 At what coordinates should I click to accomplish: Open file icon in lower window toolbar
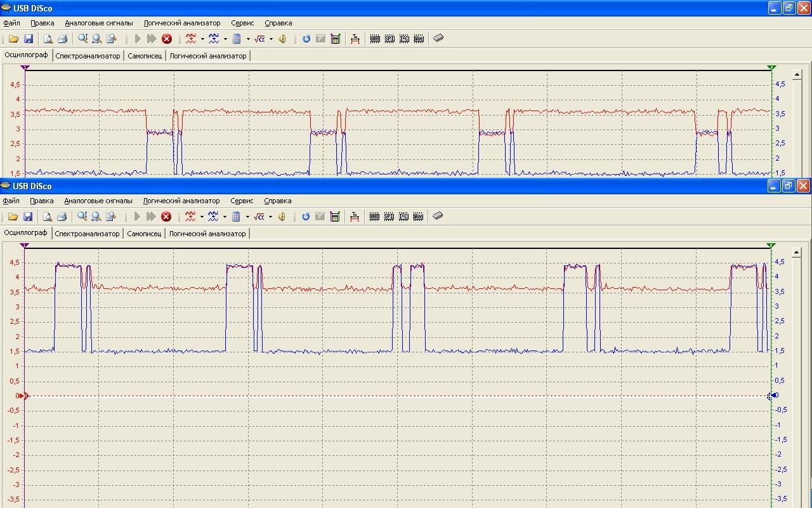click(13, 217)
